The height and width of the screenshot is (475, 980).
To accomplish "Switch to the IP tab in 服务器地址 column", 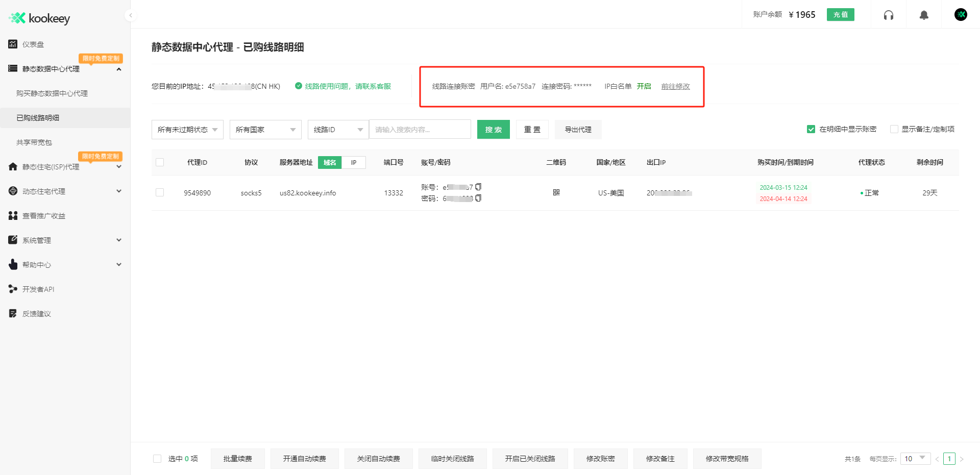I will [354, 162].
